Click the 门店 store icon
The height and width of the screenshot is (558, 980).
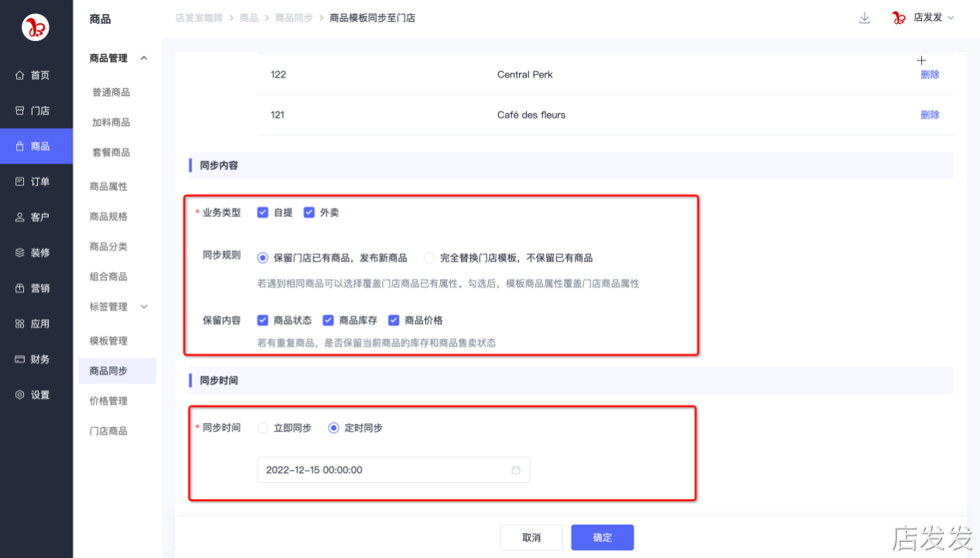point(20,111)
